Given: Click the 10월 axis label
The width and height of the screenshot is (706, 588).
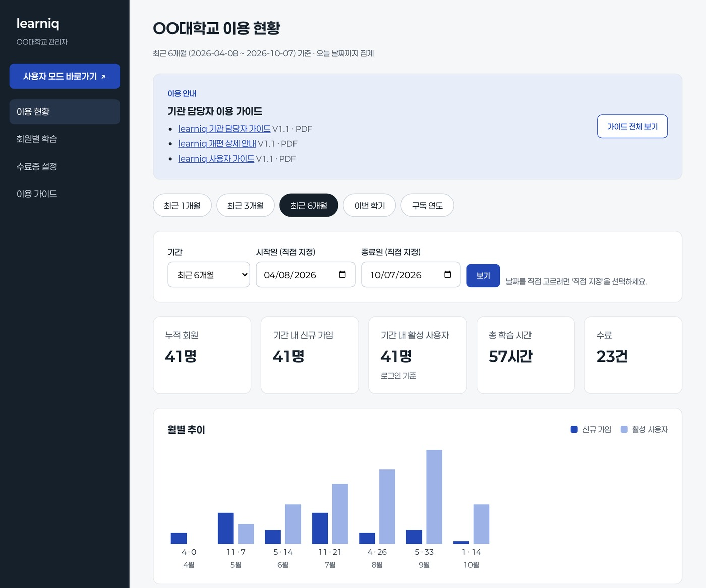Looking at the screenshot, I should 471,565.
